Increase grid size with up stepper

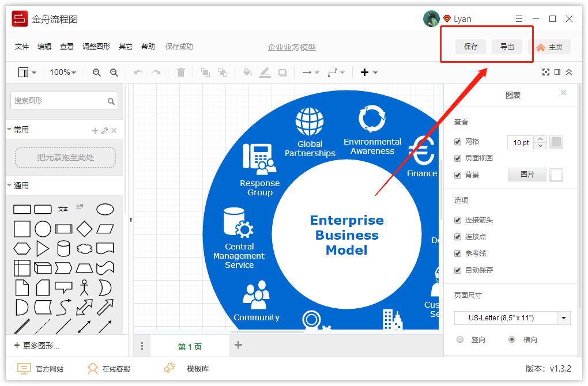click(540, 139)
